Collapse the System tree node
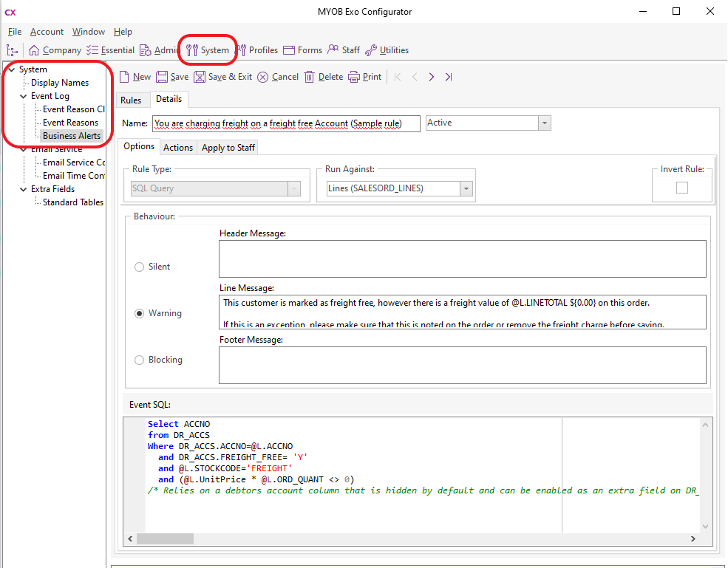 point(12,69)
